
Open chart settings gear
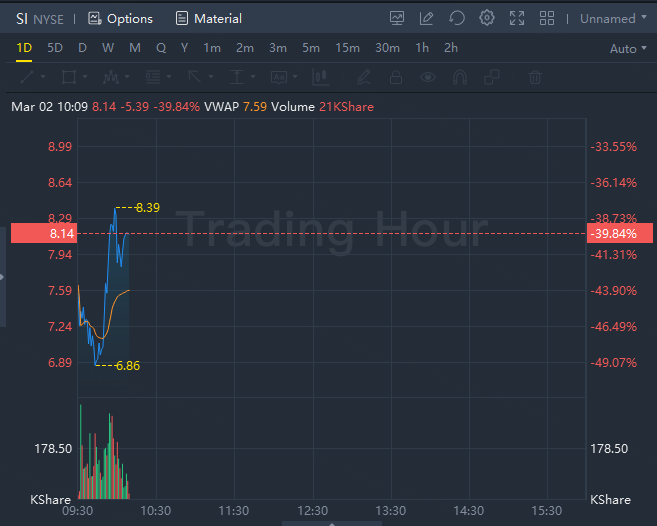tap(487, 18)
